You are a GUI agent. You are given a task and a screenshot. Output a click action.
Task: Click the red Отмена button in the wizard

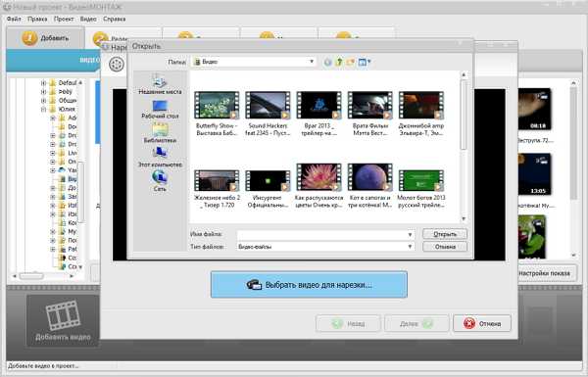click(482, 323)
